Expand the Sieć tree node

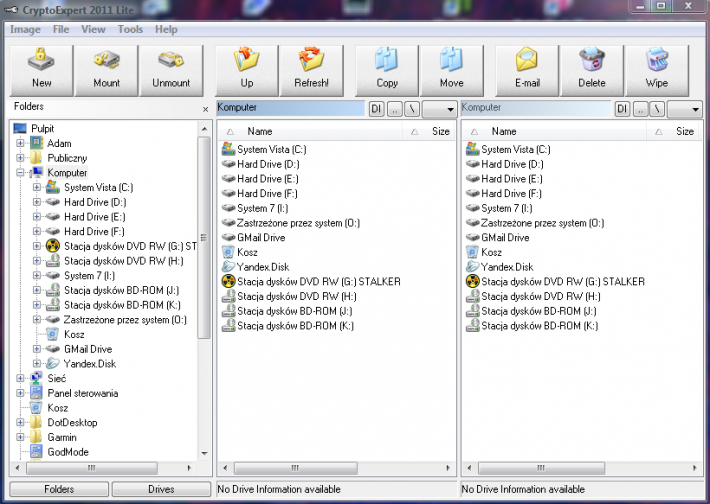[x=20, y=378]
